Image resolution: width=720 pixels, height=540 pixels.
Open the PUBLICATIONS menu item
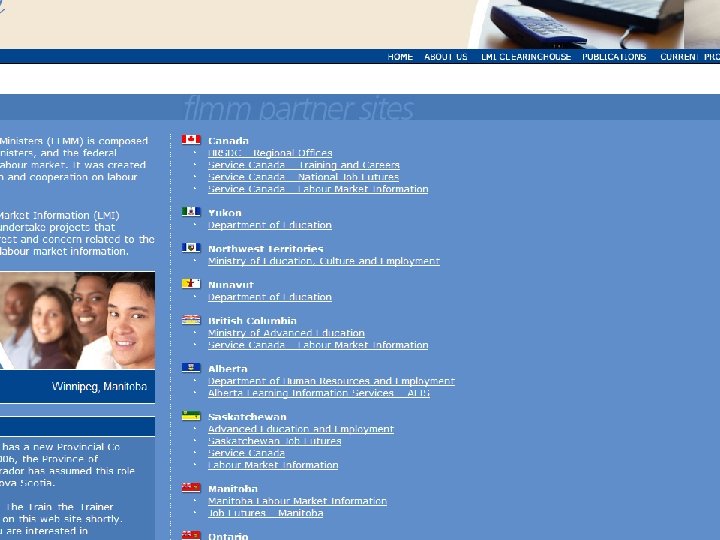tap(614, 57)
